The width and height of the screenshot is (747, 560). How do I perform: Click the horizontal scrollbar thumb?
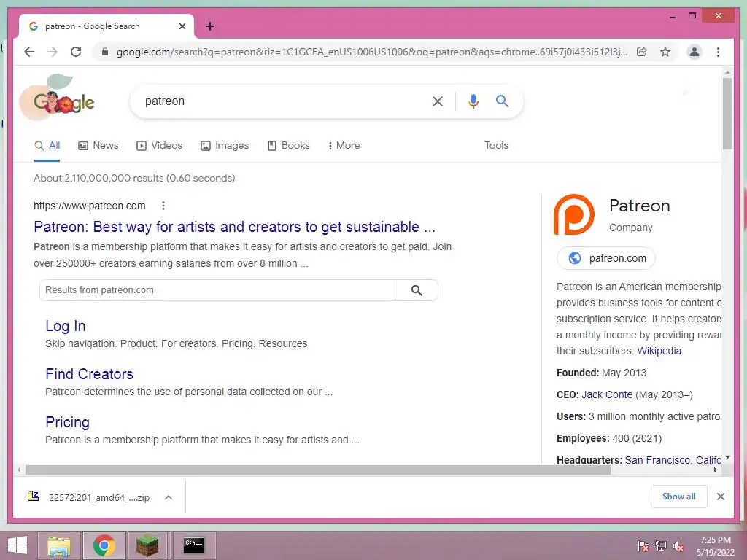[318, 470]
